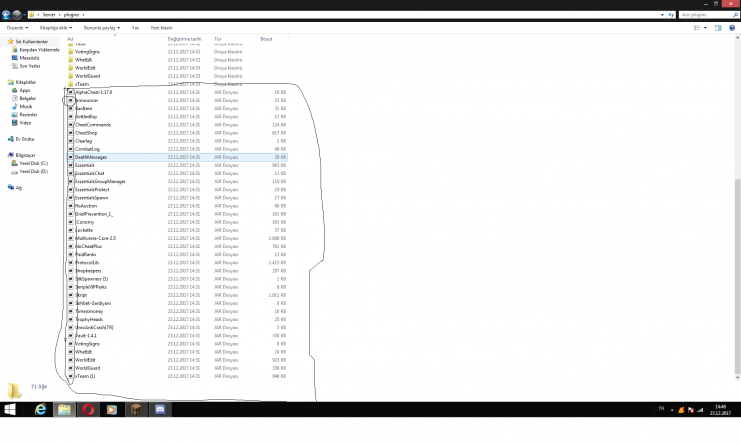
Task: Select the 'CombatLog' JAR file icon
Action: pos(70,149)
